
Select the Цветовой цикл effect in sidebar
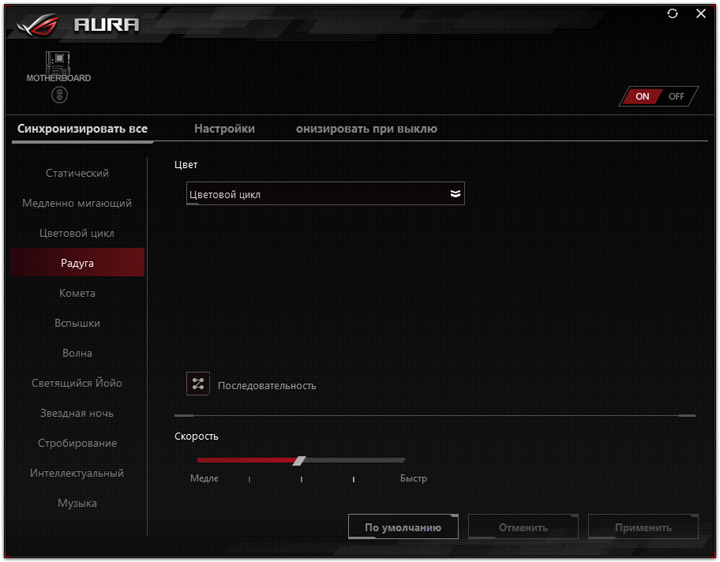coord(77,233)
